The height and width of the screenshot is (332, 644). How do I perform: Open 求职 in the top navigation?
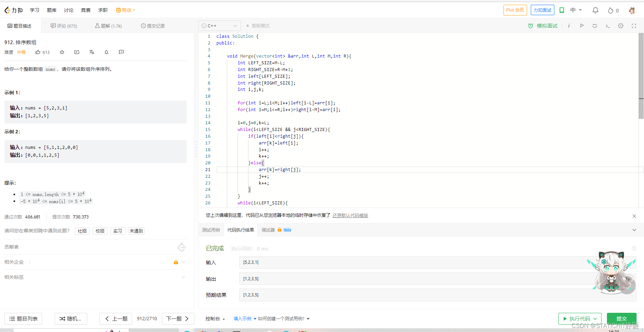(103, 10)
